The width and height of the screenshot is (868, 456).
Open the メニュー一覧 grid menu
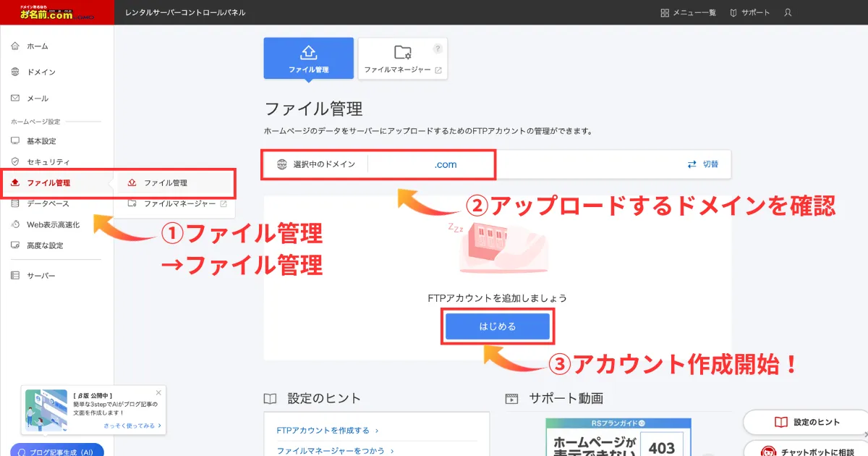(688, 13)
